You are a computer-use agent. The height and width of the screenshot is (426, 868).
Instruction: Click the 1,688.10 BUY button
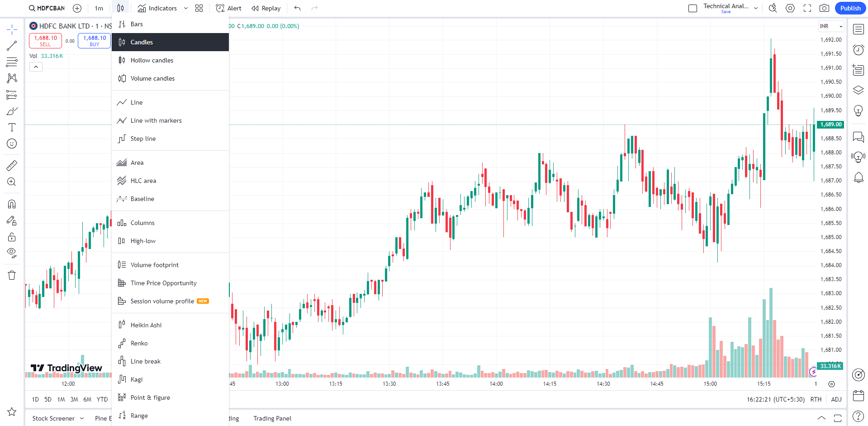[95, 41]
